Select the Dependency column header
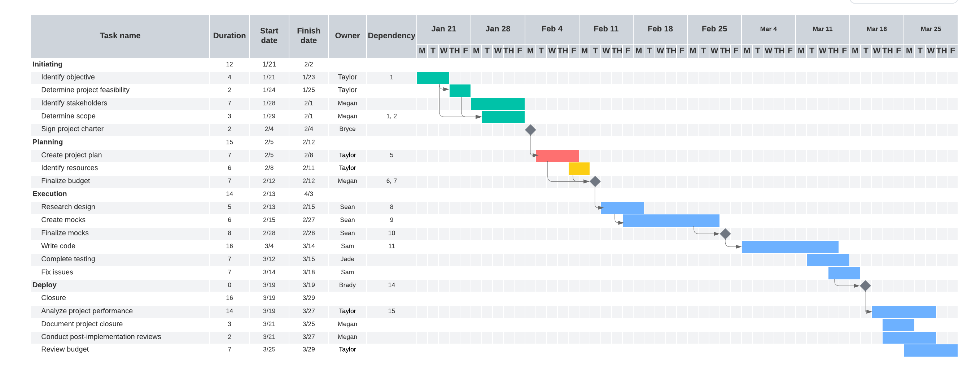This screenshot has height=379, width=980. (391, 36)
